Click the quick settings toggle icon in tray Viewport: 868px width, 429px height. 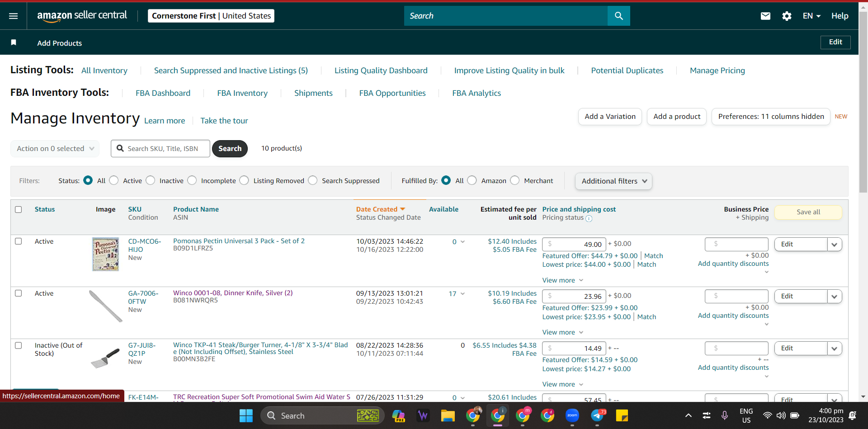coord(706,415)
